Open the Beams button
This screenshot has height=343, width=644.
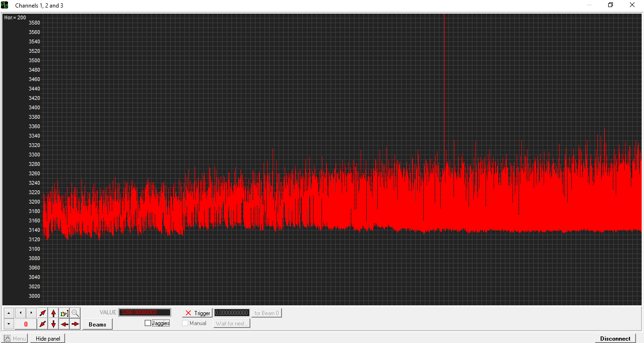[98, 325]
